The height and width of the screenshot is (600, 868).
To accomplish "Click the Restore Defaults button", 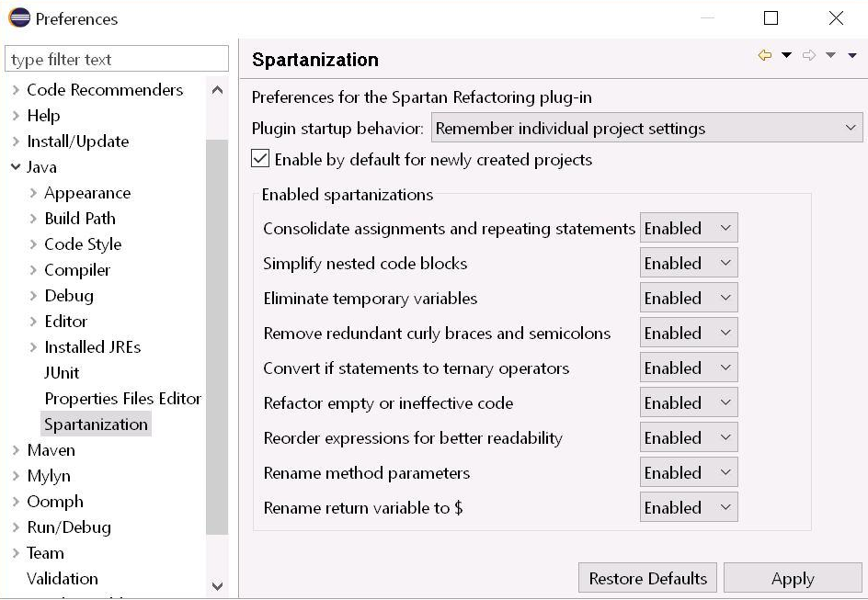I will coord(647,579).
